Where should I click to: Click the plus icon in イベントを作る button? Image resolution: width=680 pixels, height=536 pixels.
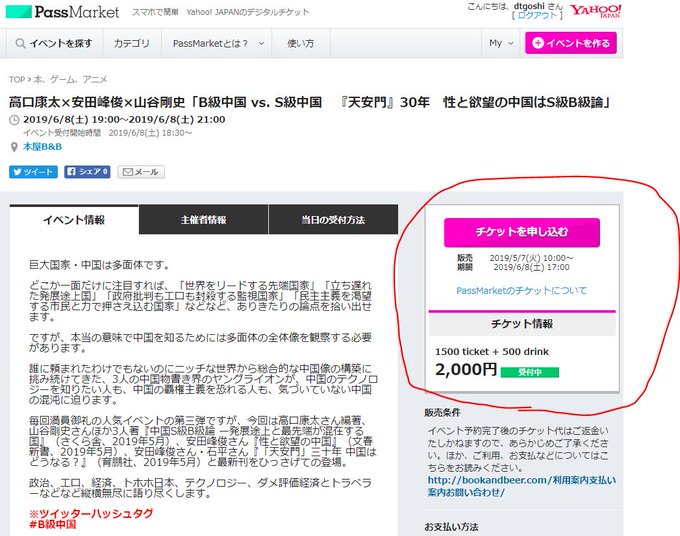(x=538, y=43)
